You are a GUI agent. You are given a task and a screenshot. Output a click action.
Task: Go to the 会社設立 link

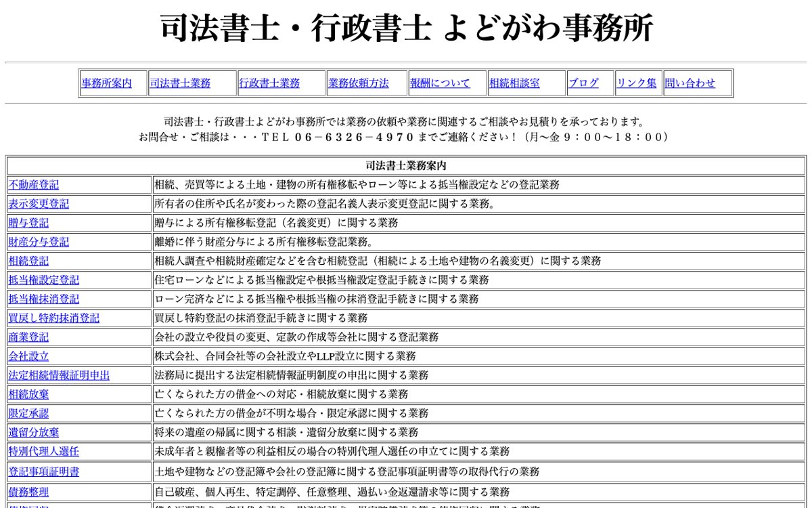coord(28,356)
